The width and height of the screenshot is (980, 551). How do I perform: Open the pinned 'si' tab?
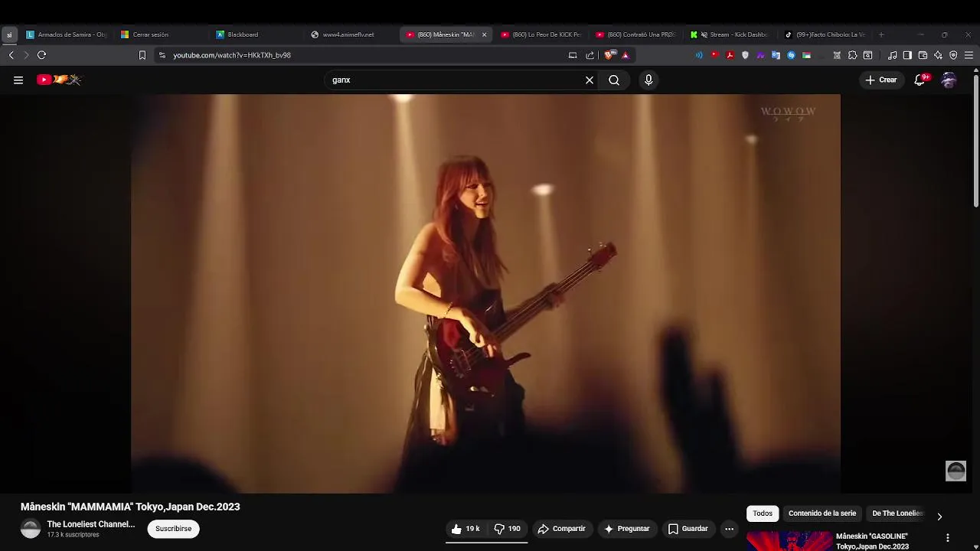(x=9, y=34)
